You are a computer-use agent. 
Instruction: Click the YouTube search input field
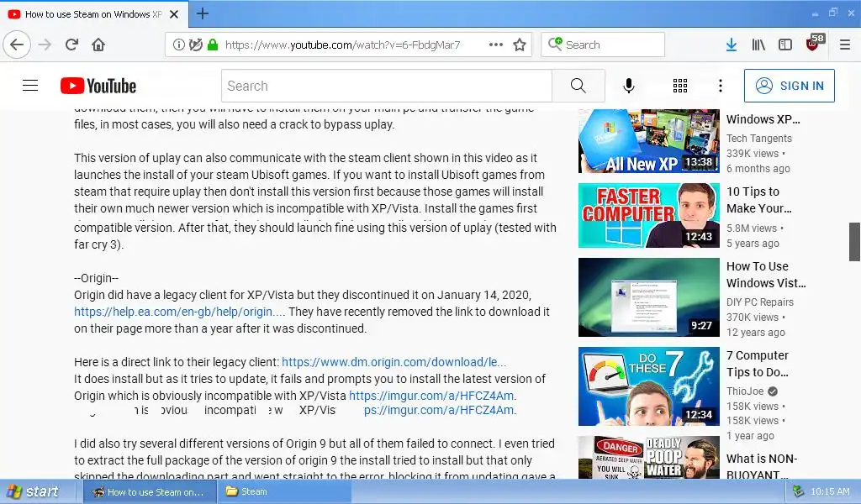(387, 86)
